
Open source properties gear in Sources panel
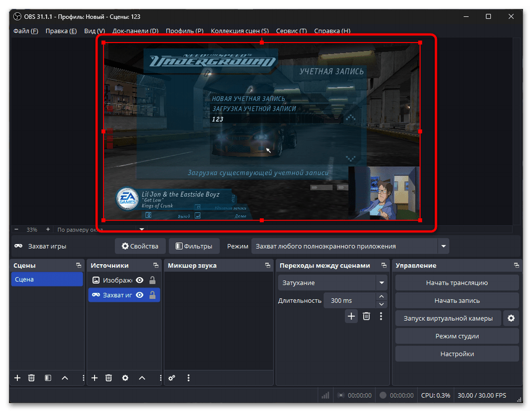[x=125, y=378]
